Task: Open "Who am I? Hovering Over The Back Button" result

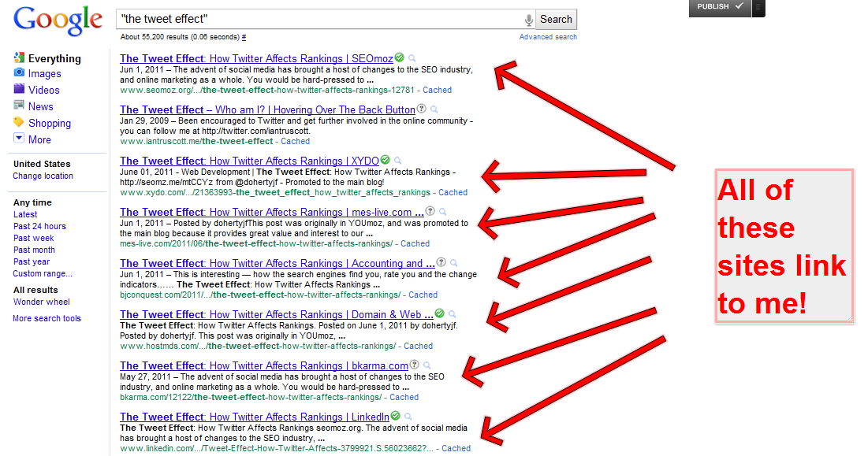Action: (267, 109)
